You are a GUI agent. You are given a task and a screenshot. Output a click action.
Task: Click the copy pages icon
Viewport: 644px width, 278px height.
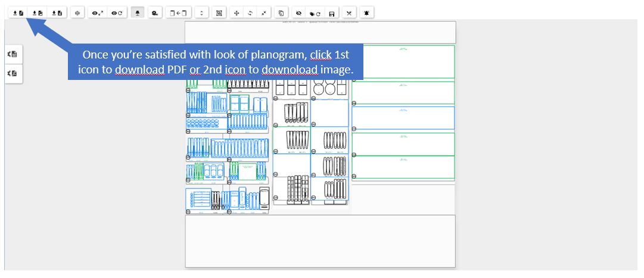tap(281, 13)
